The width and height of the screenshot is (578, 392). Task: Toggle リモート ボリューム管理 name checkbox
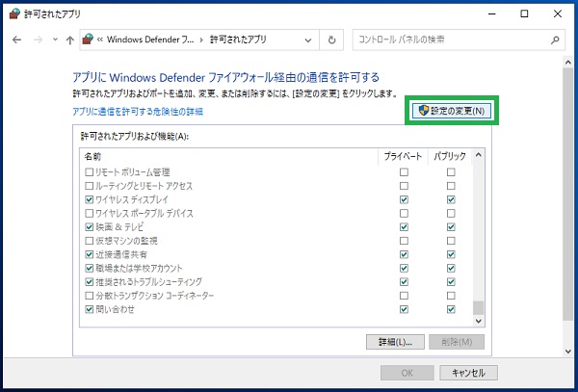(89, 172)
